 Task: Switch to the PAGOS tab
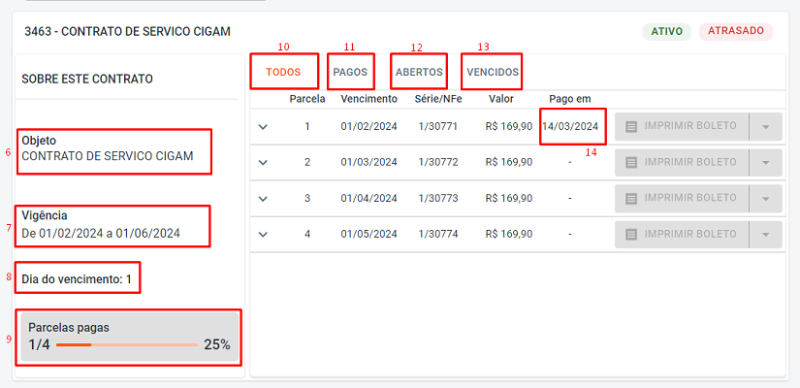(x=351, y=72)
